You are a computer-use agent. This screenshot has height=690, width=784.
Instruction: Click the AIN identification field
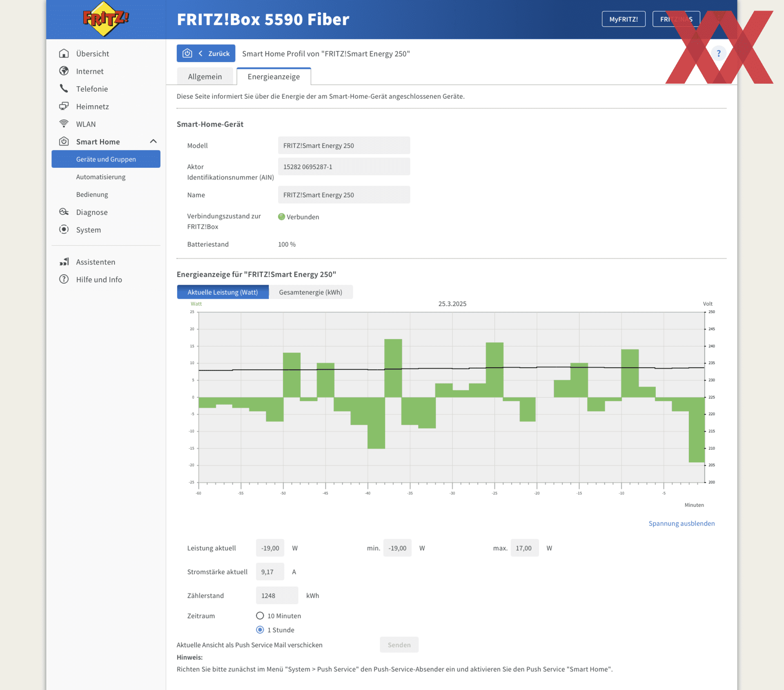[x=344, y=166]
